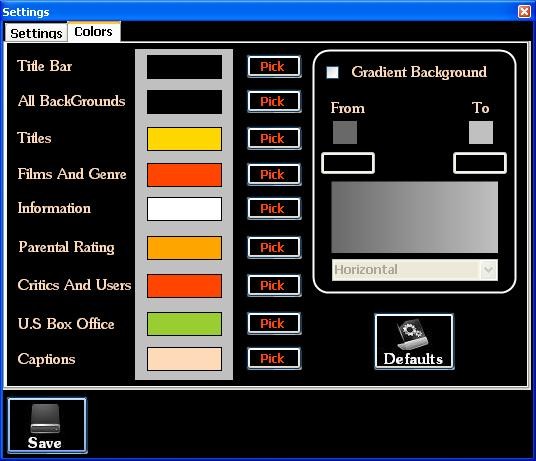Pick a color for Captions
536x461 pixels.
274,358
